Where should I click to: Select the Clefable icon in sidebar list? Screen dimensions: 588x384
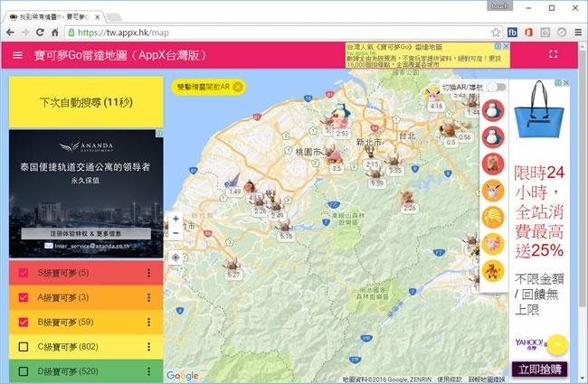[493, 244]
